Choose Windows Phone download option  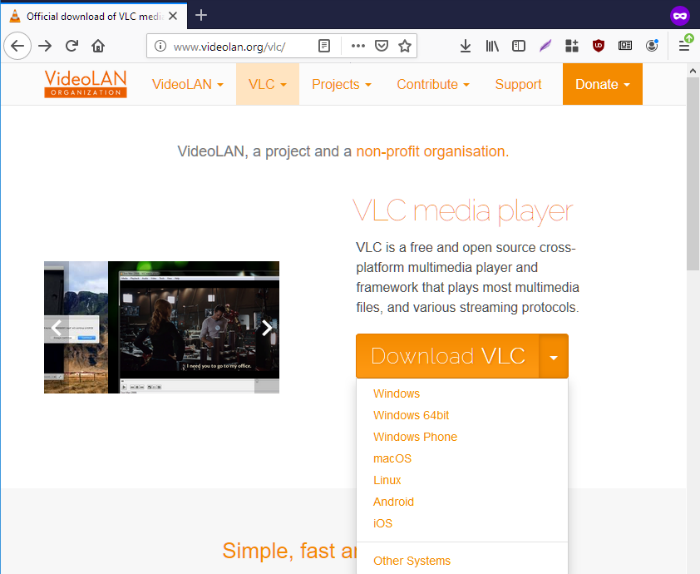click(x=415, y=437)
